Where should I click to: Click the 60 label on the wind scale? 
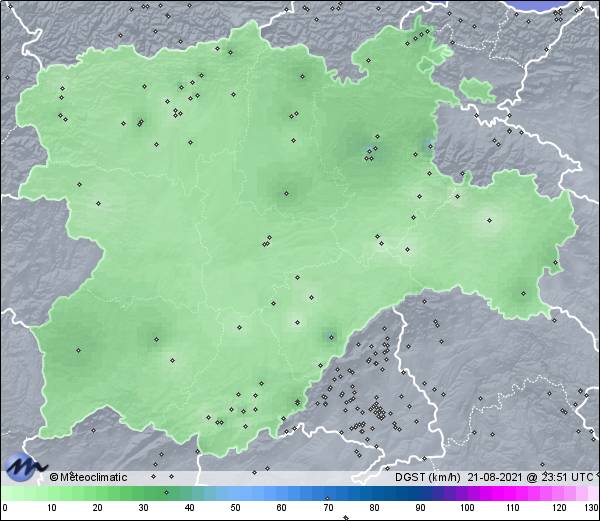click(282, 508)
